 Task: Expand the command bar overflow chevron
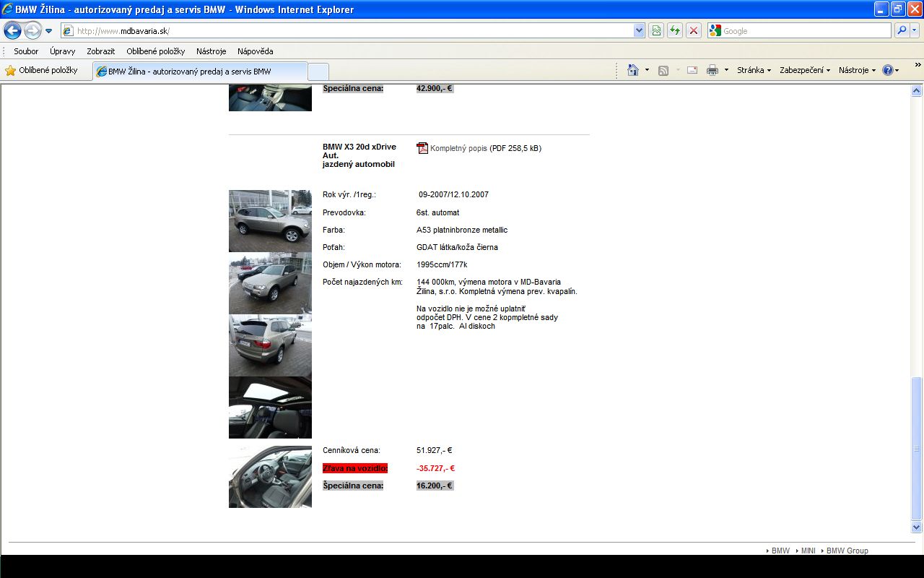coord(918,65)
